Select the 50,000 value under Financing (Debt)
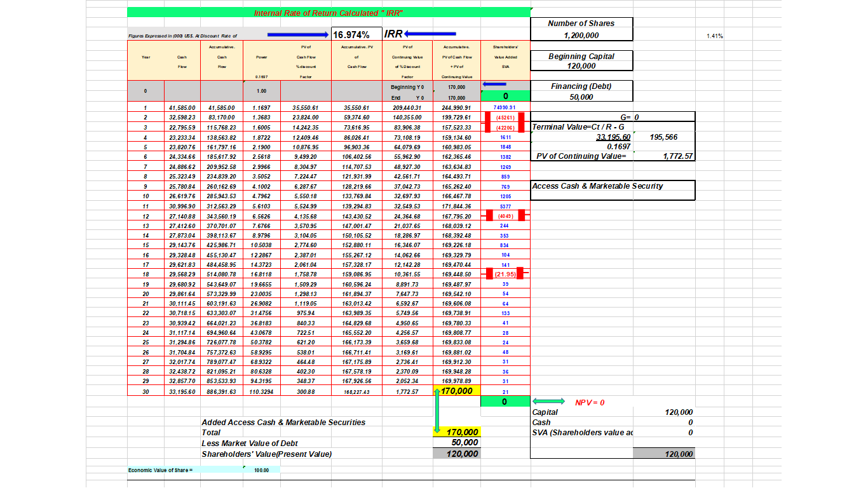Screen dimensions: 868x488 pos(581,97)
